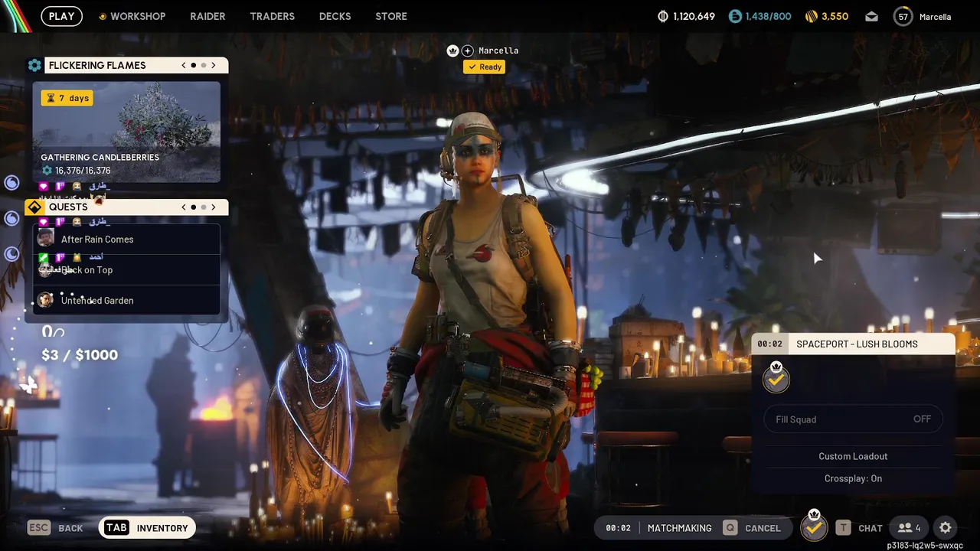
Task: Click the Ready status badge
Action: tap(484, 67)
